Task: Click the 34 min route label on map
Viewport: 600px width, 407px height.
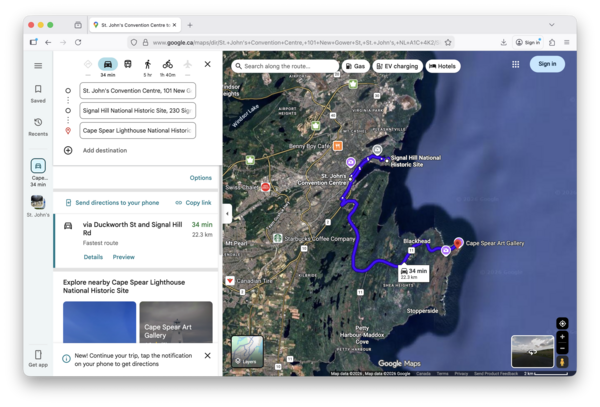Action: pos(414,273)
